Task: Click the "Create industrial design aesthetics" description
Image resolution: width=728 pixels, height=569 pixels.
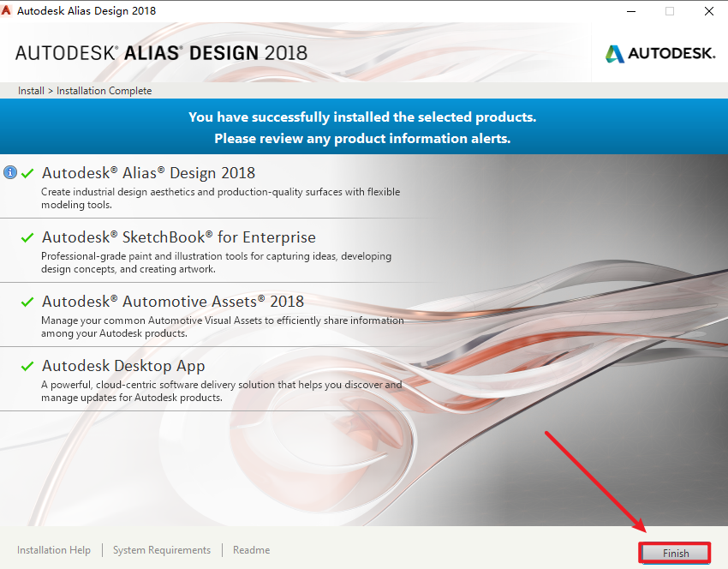Action: [x=220, y=198]
